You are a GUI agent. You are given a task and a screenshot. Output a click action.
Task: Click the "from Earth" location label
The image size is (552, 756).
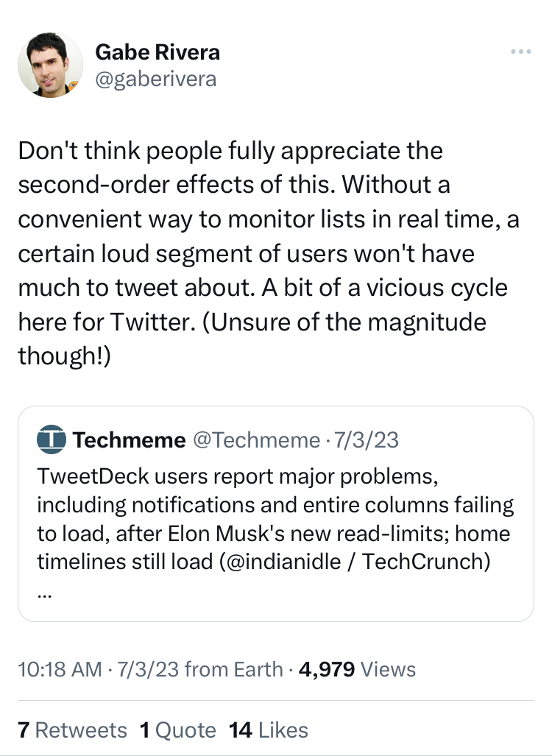234,669
